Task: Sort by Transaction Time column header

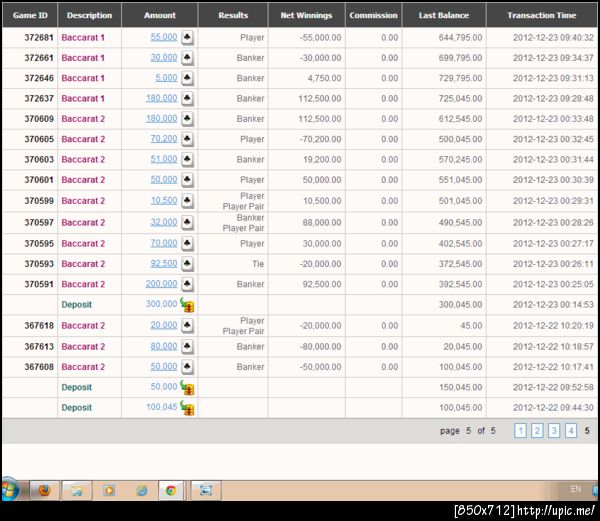Action: click(x=542, y=15)
